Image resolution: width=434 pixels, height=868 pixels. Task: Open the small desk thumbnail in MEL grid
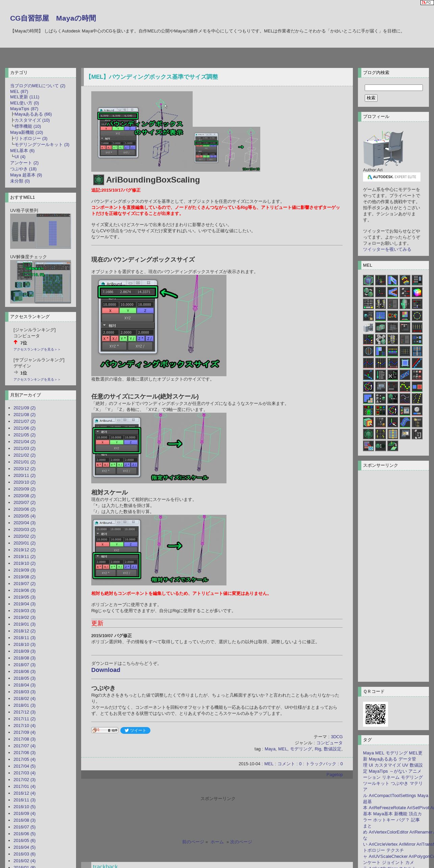368,328
